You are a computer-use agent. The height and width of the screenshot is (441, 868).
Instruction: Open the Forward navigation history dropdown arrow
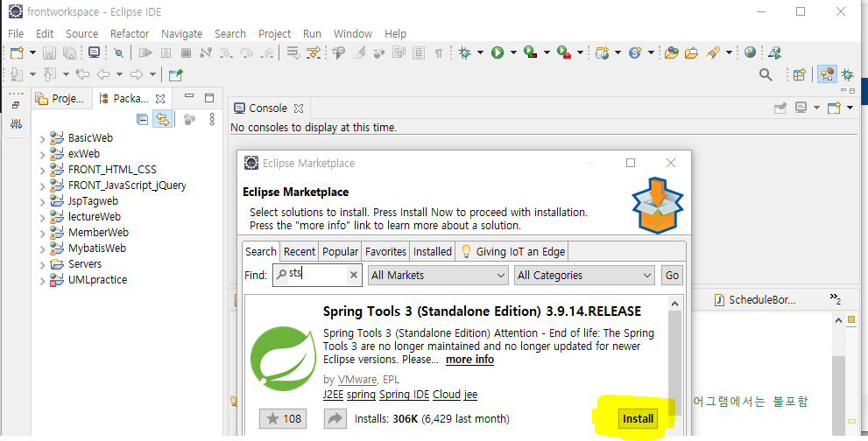pos(152,74)
